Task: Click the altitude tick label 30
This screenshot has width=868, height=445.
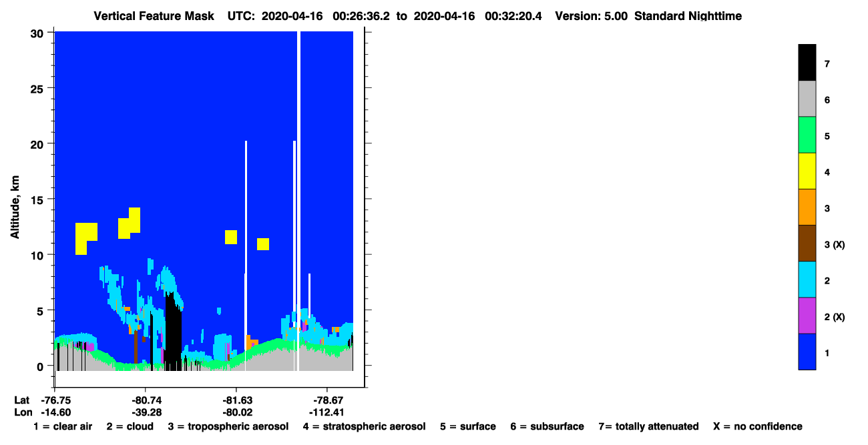Action: [x=39, y=33]
